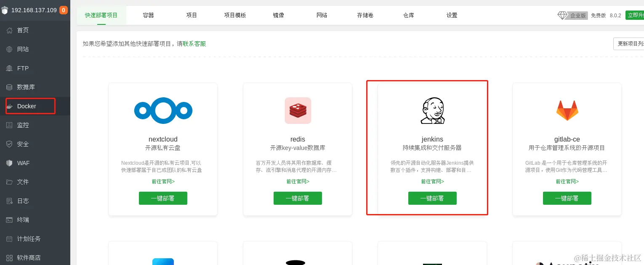Deploy redis with 一键部署 button
Viewport: 644px width, 265px height.
[298, 198]
